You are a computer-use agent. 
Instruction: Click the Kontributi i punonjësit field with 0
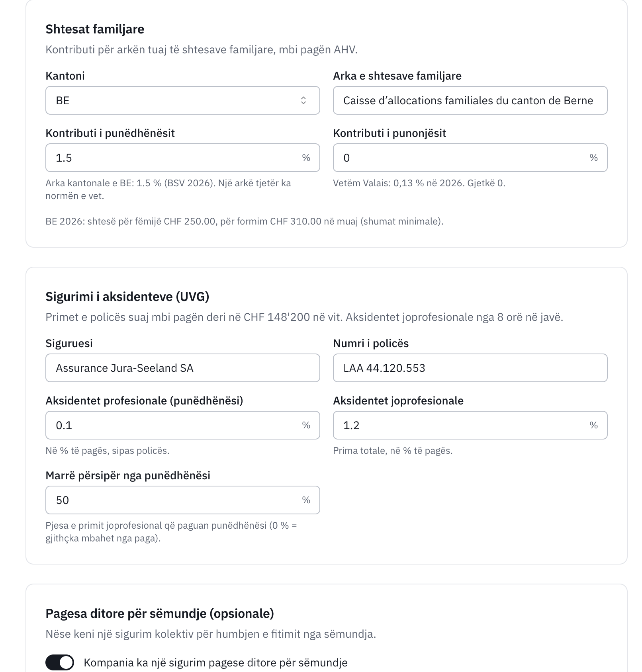click(470, 158)
